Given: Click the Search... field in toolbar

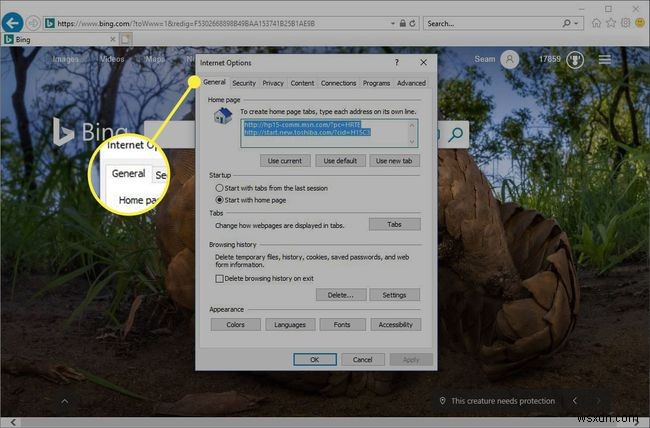Looking at the screenshot, I should 492,24.
